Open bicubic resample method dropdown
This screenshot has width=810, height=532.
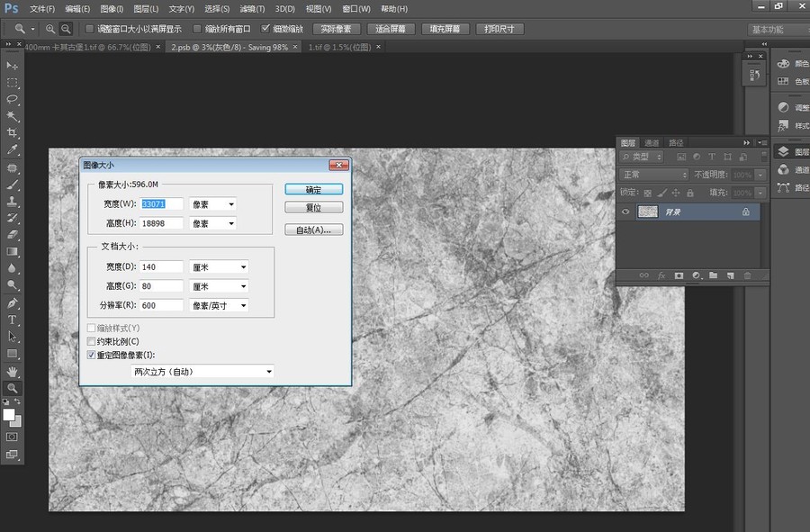pyautogui.click(x=202, y=372)
